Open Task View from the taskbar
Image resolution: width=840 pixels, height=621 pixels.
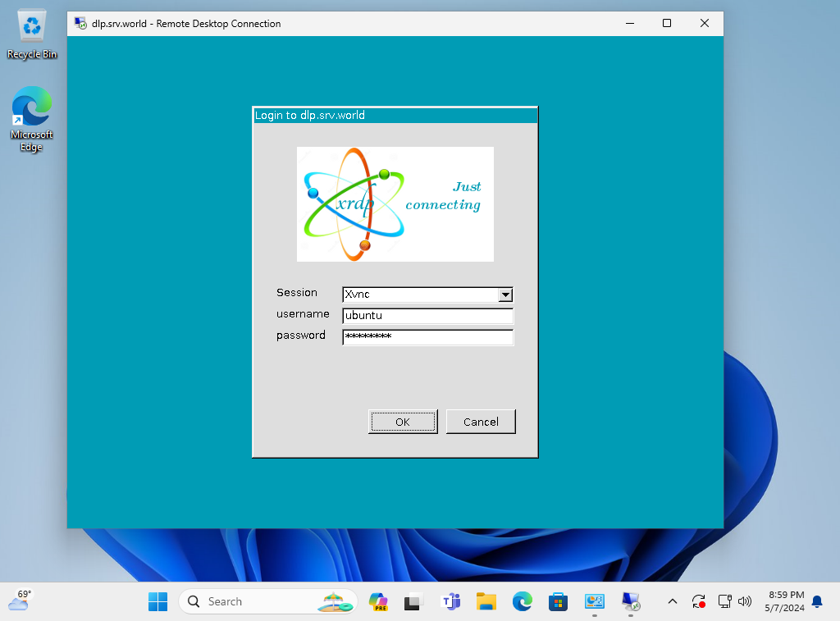pos(413,602)
